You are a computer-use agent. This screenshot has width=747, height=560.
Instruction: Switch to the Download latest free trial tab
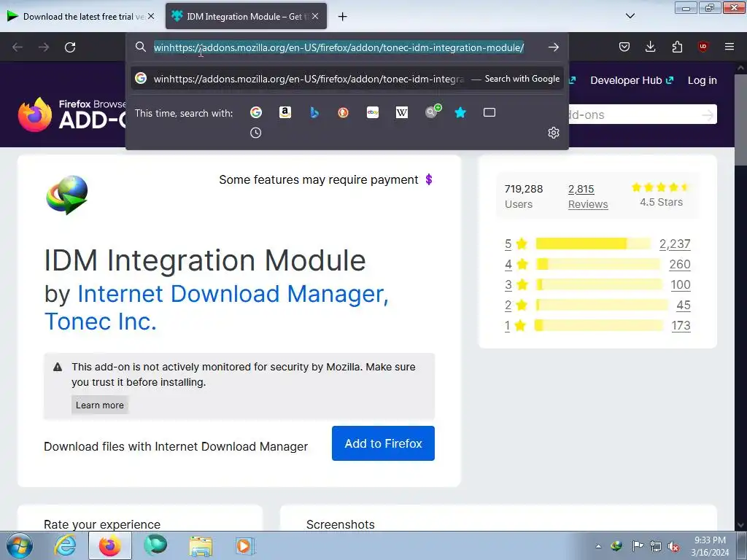(x=81, y=16)
